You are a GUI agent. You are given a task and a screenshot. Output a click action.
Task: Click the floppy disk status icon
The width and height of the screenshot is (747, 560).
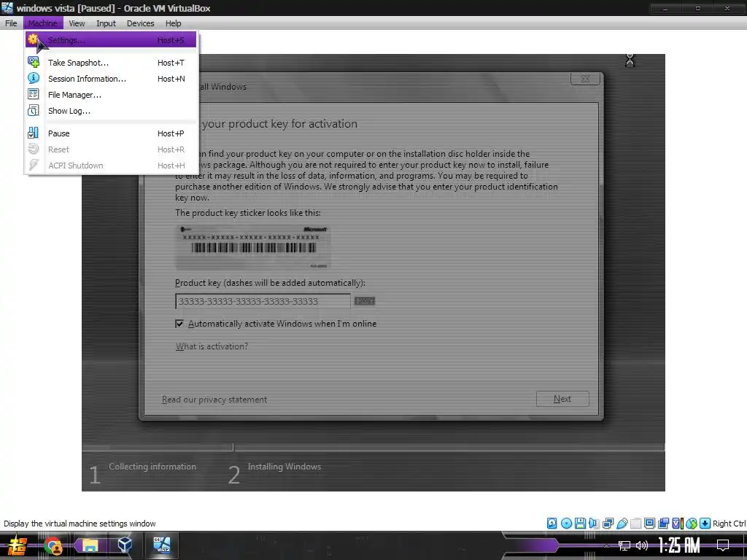580,524
